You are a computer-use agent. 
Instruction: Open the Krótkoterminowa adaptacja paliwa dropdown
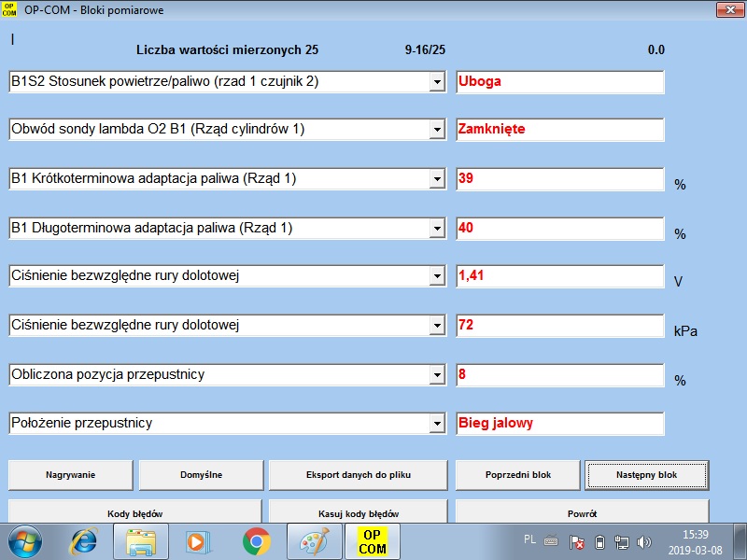[436, 179]
